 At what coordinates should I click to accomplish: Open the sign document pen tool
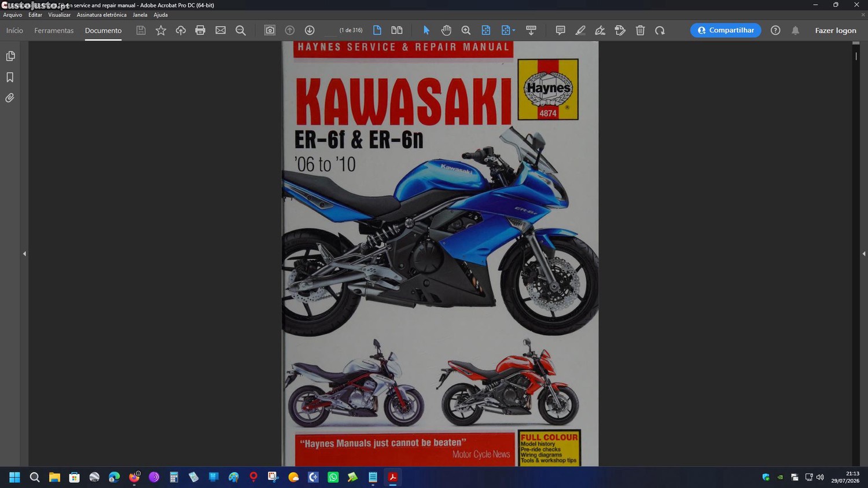click(x=600, y=30)
